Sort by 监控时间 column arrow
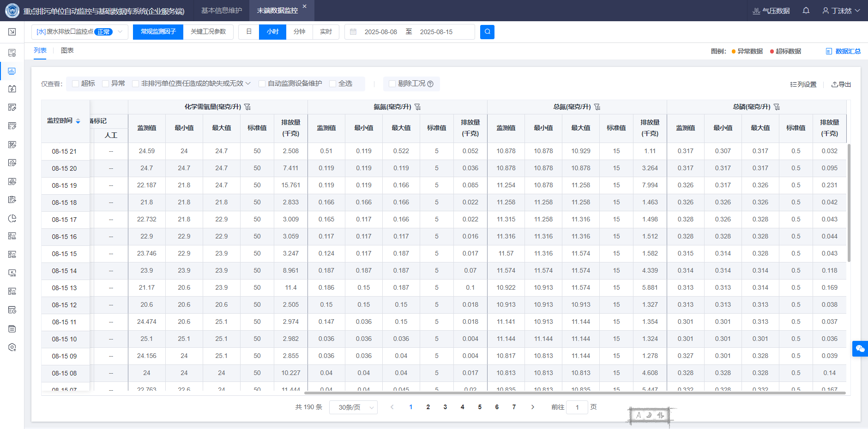868x429 pixels. pos(78,121)
